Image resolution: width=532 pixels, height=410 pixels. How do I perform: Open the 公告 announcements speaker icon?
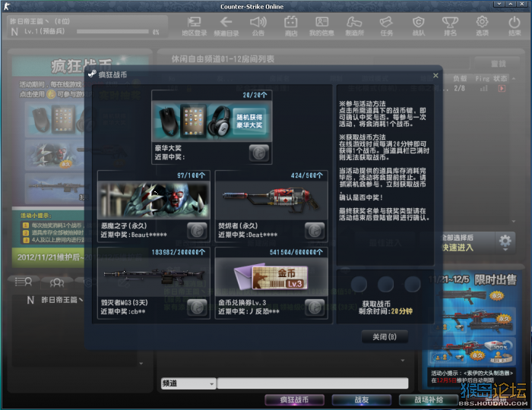click(x=258, y=26)
